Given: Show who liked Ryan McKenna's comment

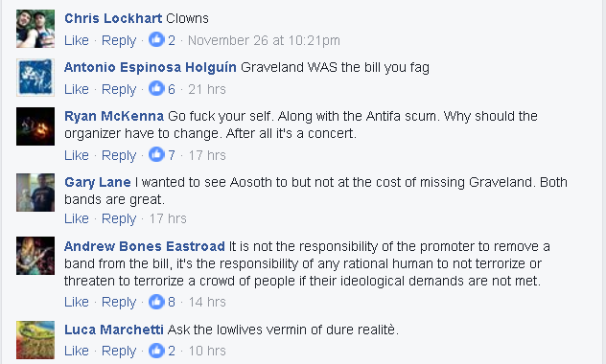Looking at the screenshot, I should (162, 155).
